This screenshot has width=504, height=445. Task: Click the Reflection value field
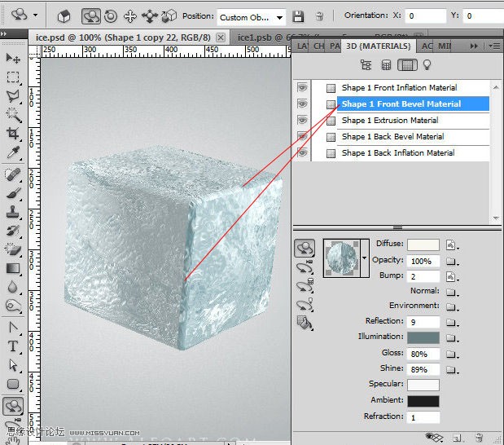pyautogui.click(x=423, y=322)
